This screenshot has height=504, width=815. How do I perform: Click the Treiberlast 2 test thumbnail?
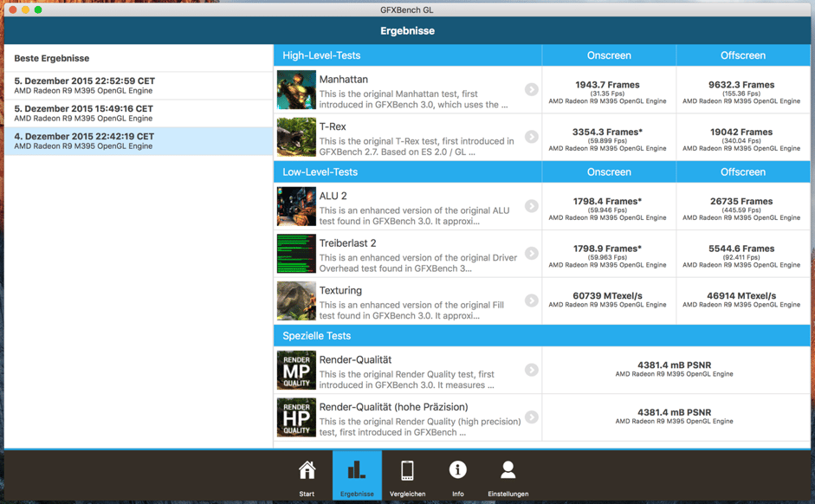click(296, 254)
